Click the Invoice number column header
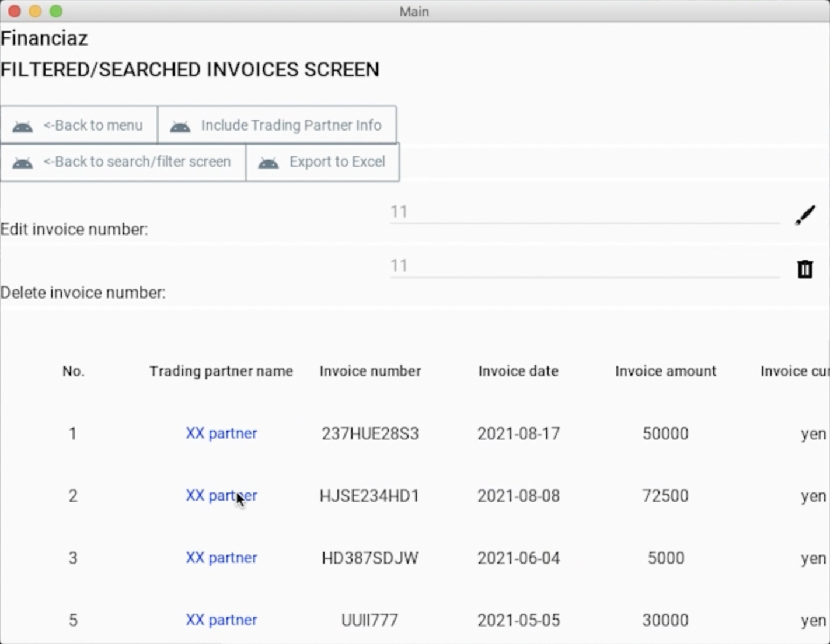 pyautogui.click(x=370, y=371)
